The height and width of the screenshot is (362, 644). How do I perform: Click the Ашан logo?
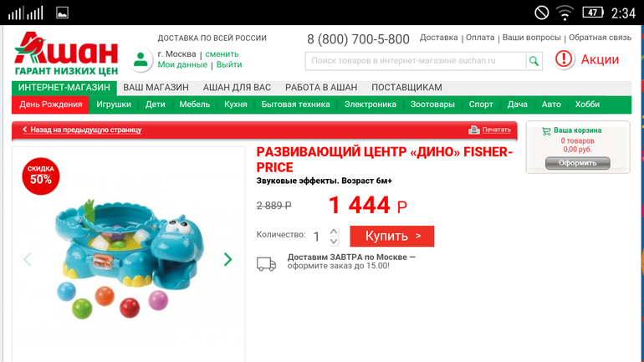(x=66, y=54)
